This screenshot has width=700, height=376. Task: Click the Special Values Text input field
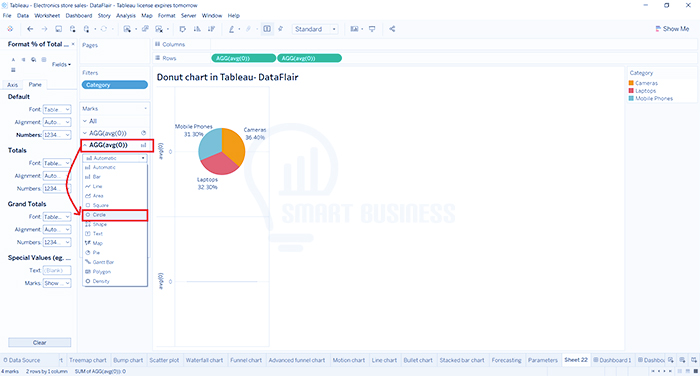[x=57, y=270]
